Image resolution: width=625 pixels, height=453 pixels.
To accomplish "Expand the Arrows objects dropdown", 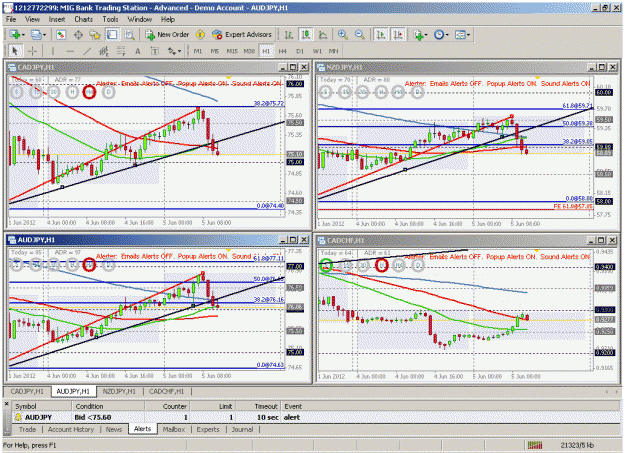I will pyautogui.click(x=179, y=51).
